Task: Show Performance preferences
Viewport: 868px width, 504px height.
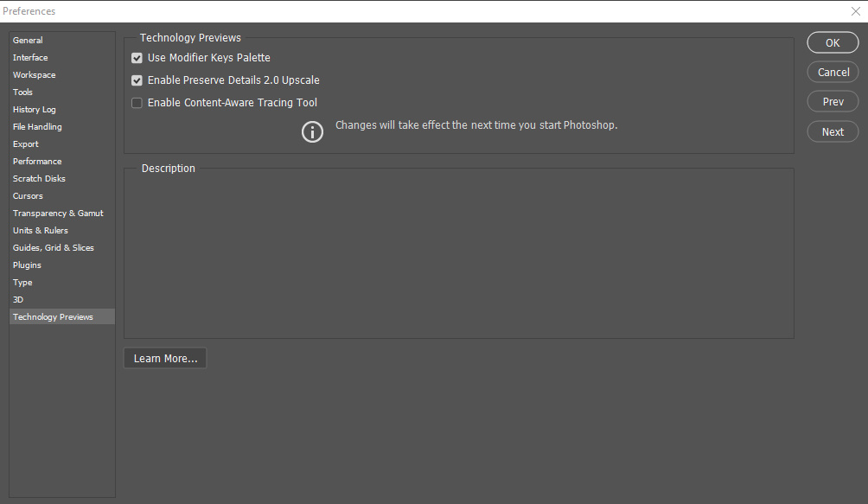Action: [x=37, y=162]
